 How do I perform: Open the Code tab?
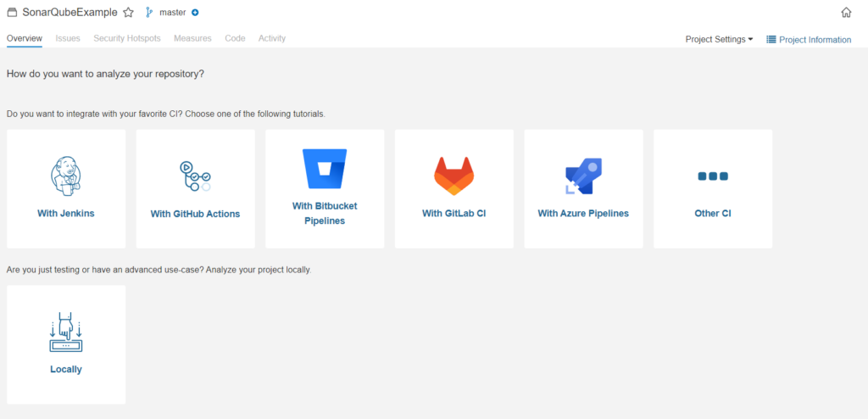tap(236, 38)
